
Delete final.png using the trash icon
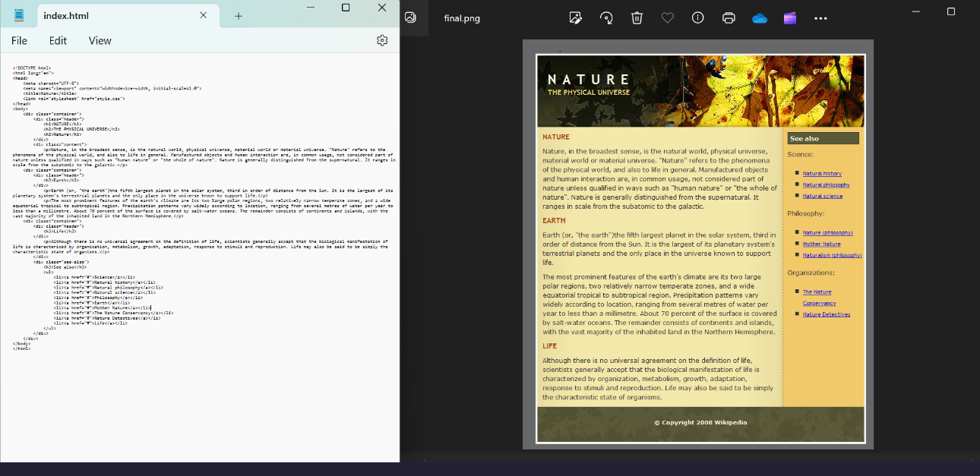[637, 17]
